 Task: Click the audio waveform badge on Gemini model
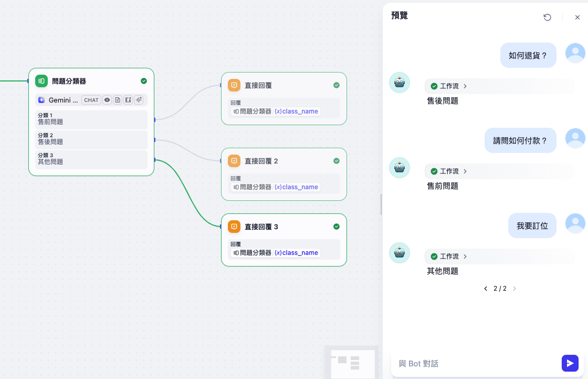pyautogui.click(x=139, y=100)
